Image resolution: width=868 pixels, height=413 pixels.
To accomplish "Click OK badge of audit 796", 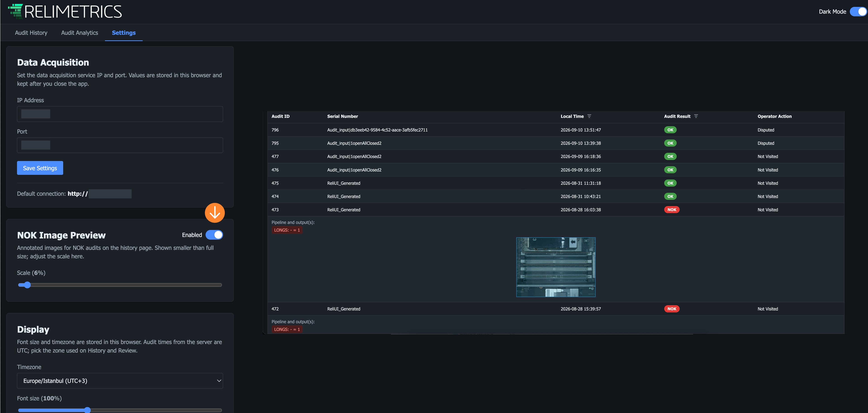I will coord(670,130).
